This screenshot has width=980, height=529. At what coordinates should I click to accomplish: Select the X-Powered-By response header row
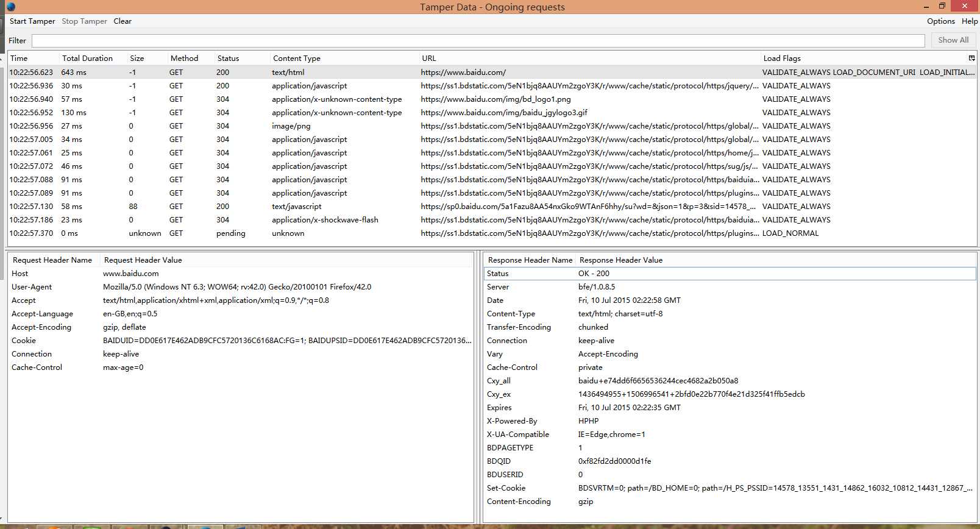[730, 421]
